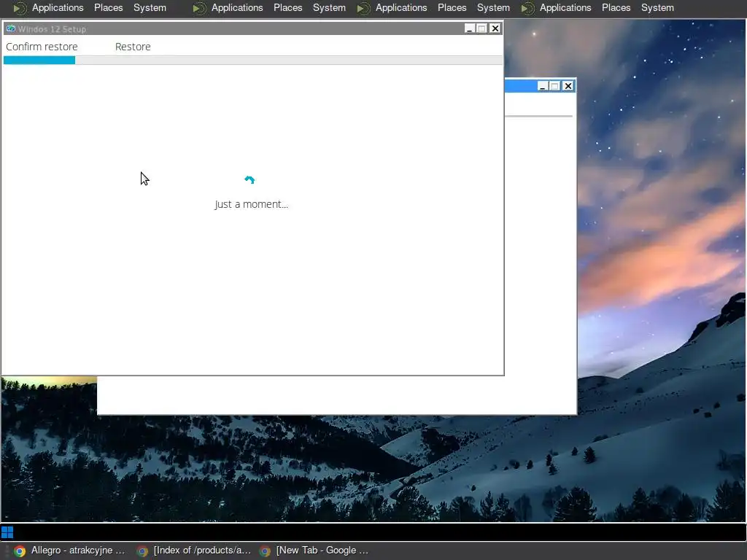Select the Restore step
This screenshot has height=560, width=747.
[133, 47]
